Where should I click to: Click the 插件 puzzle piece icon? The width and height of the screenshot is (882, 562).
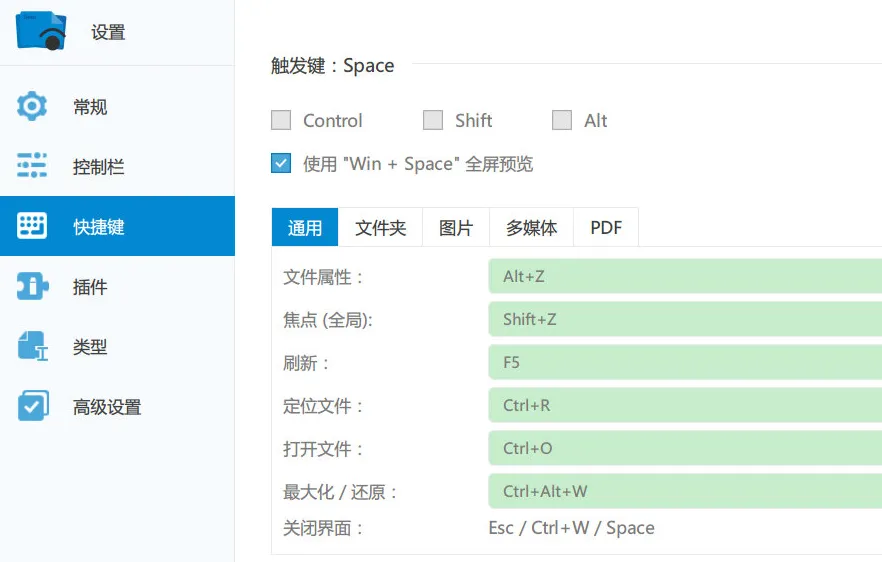(32, 287)
